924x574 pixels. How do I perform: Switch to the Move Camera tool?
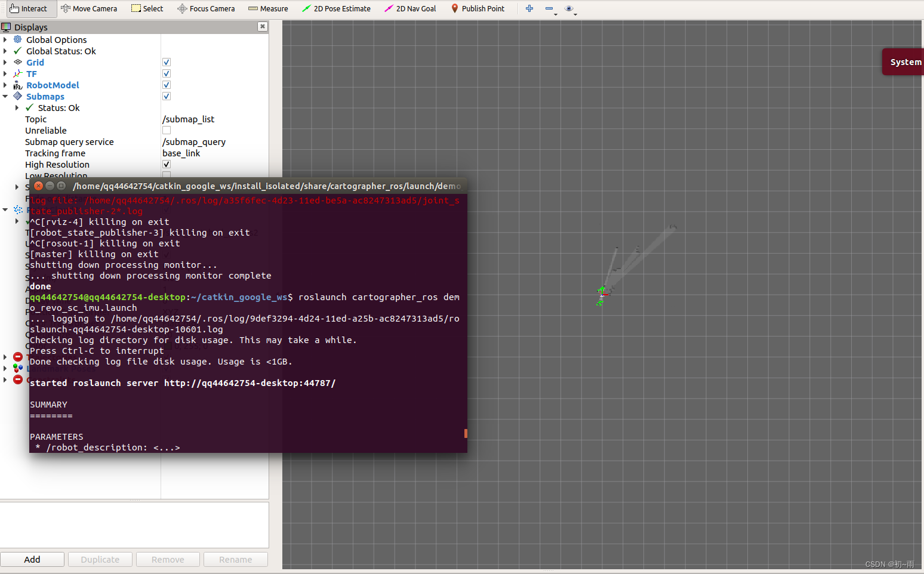89,8
